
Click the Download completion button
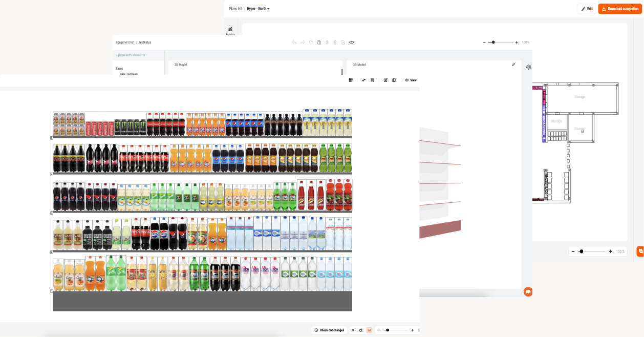[x=620, y=9]
